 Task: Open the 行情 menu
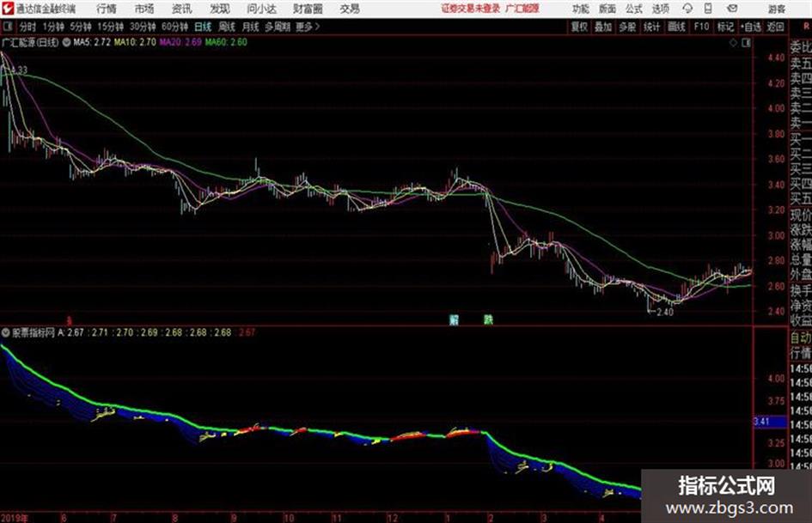coord(107,9)
